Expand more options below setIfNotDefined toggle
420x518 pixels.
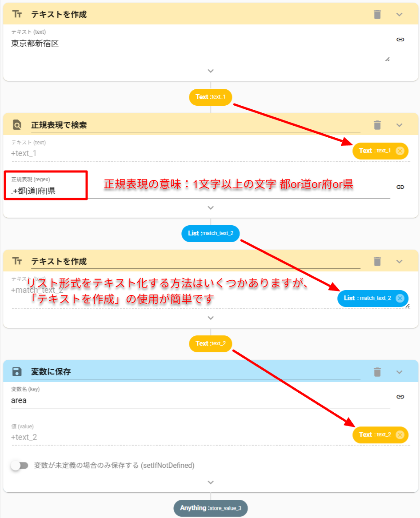click(x=211, y=482)
